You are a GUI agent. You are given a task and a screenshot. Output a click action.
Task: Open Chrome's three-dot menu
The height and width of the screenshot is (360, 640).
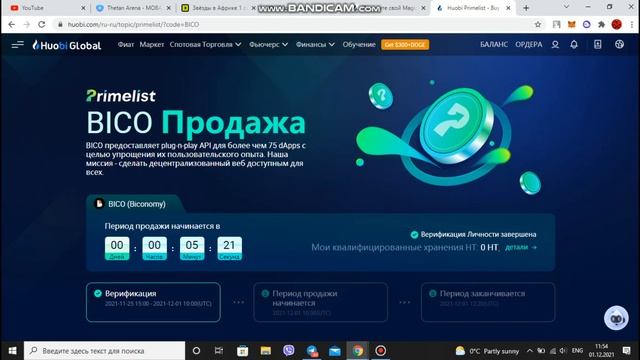[x=632, y=24]
